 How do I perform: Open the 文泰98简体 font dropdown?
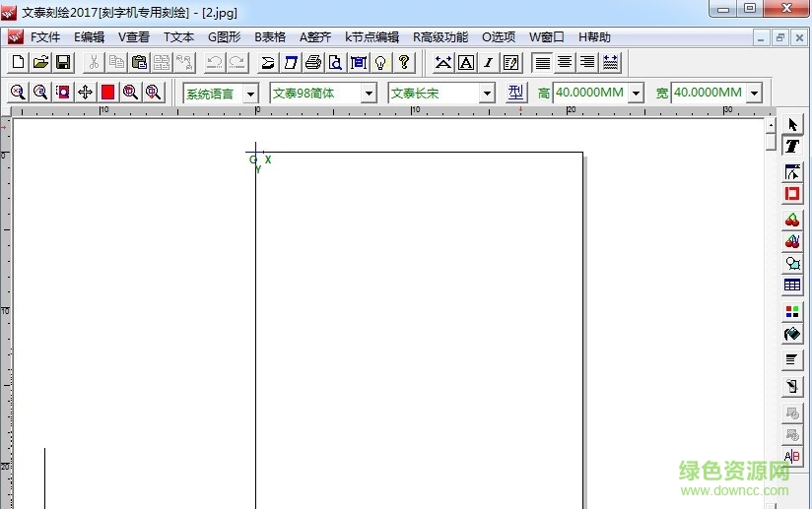[369, 94]
